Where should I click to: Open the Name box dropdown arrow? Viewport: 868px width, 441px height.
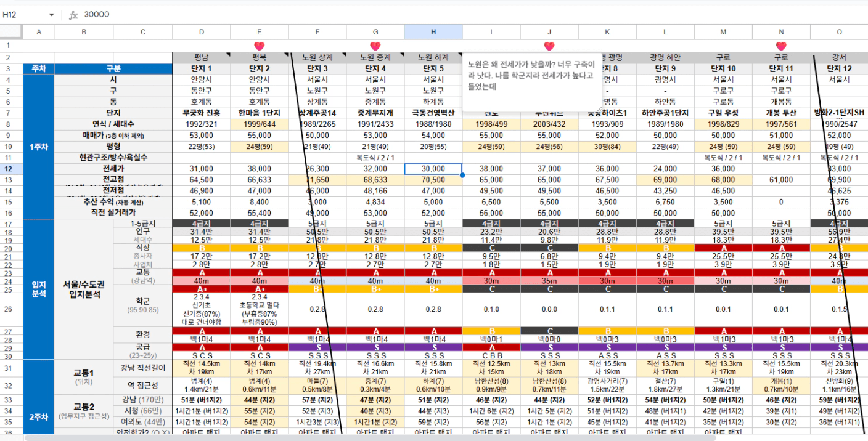[x=51, y=15]
